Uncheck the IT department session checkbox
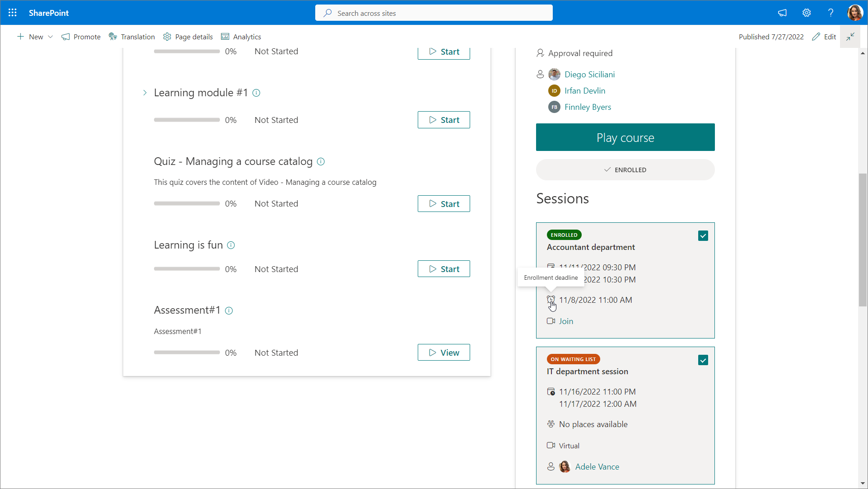 click(x=703, y=360)
